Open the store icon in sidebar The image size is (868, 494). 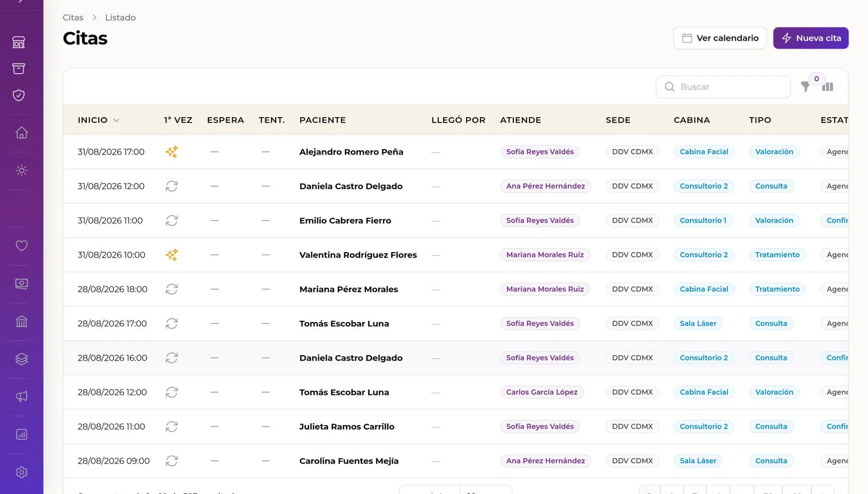pyautogui.click(x=19, y=42)
